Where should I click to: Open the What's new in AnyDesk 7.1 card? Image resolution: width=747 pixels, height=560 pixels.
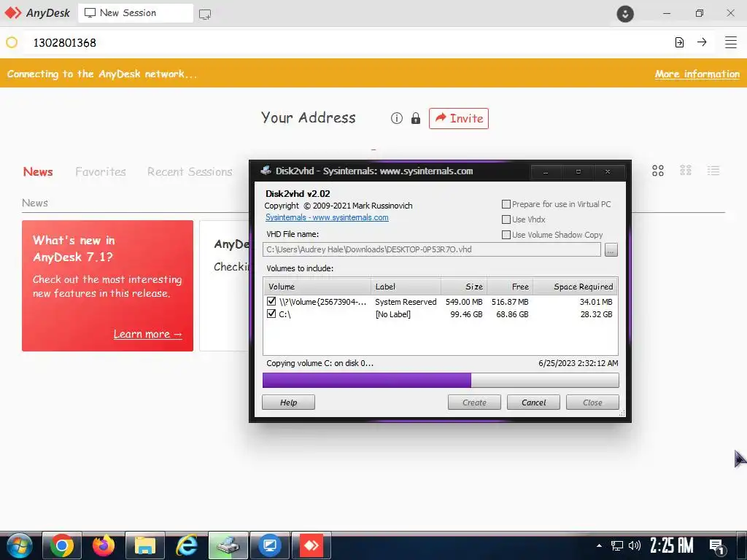click(108, 286)
